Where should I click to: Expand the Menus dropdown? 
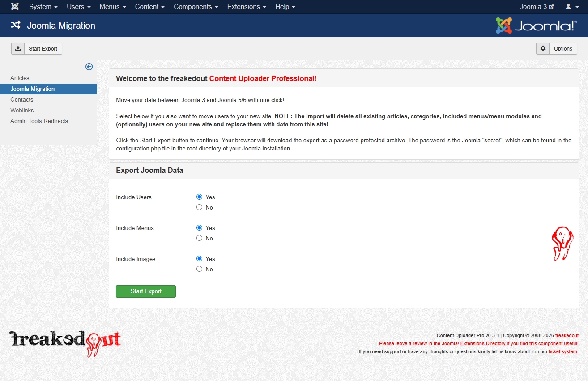112,7
